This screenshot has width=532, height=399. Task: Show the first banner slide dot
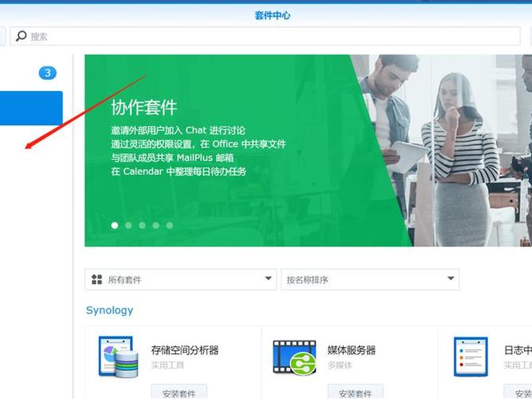(114, 225)
